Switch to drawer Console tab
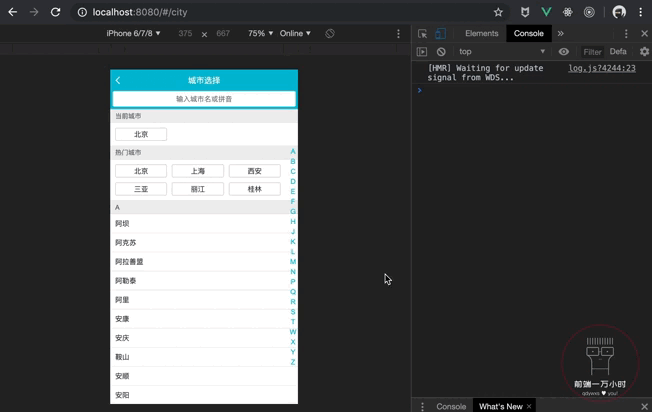The image size is (652, 412). 451,406
